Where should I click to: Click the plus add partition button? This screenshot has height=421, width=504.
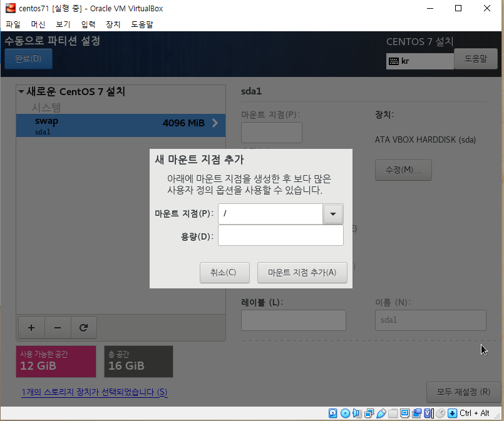(31, 328)
